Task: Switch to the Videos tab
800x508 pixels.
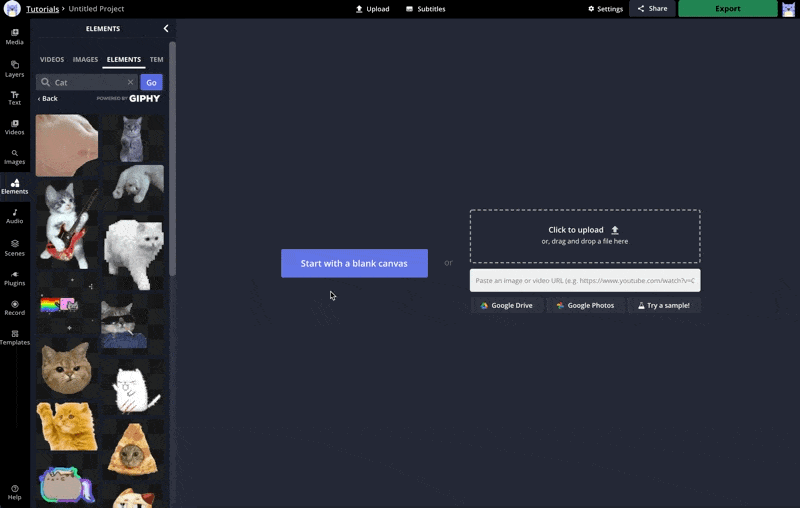Action: coord(52,60)
